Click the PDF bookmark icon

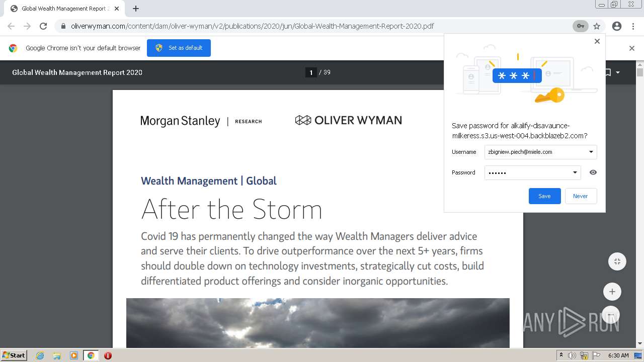coord(608,72)
